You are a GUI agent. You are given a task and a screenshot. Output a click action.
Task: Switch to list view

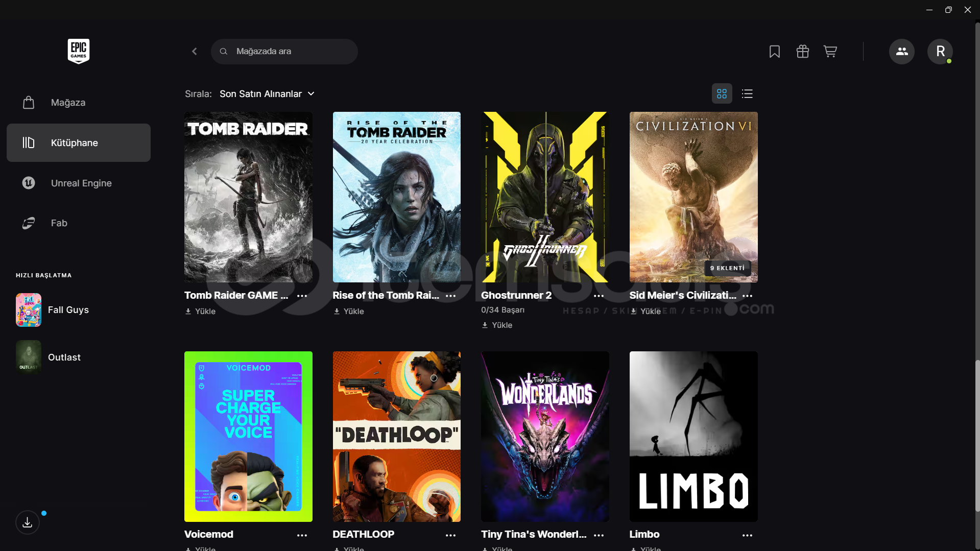tap(747, 94)
